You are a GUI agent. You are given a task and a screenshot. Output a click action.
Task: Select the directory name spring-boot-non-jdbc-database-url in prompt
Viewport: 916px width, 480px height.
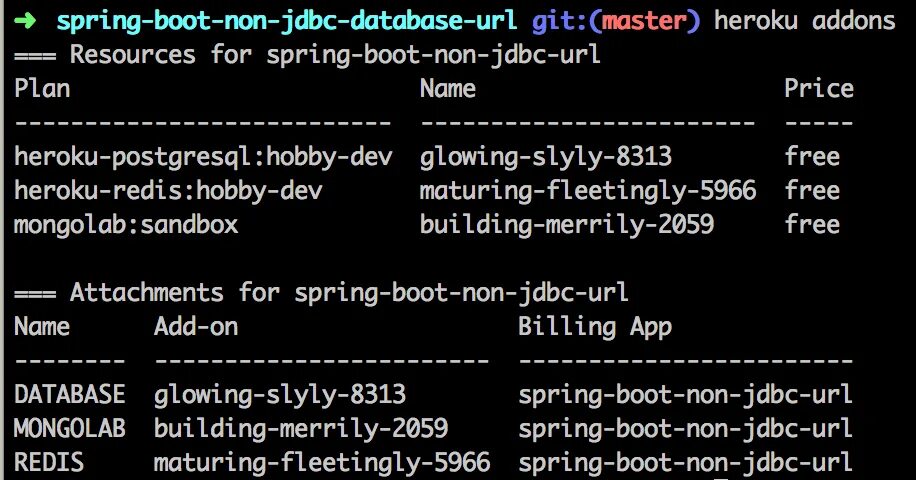287,22
